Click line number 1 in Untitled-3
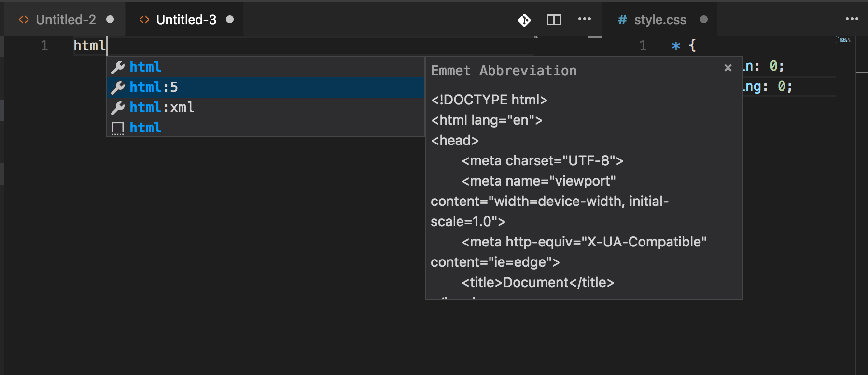Viewport: 868px width, 375px height. pyautogui.click(x=44, y=45)
